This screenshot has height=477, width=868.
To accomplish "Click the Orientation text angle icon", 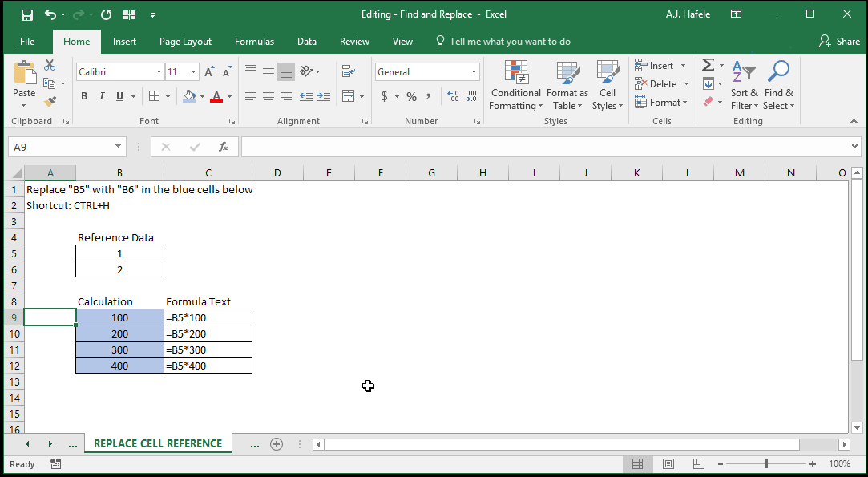I will [307, 71].
